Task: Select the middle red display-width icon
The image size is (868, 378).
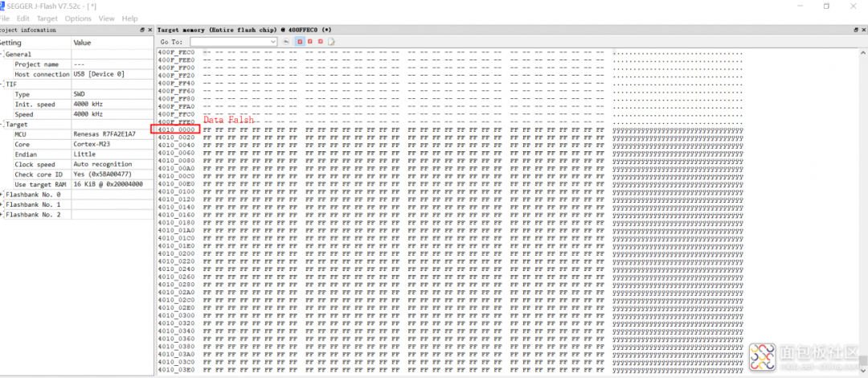Action: point(309,41)
